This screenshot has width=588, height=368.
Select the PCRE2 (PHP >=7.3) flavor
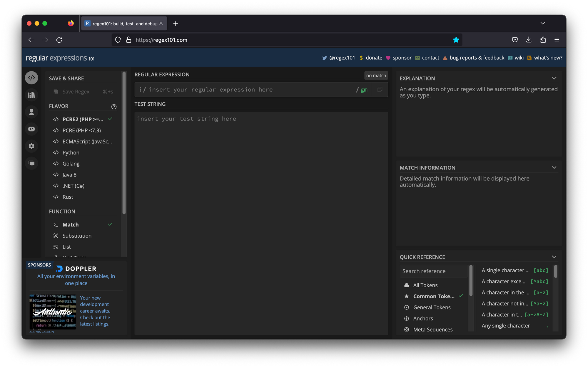[x=83, y=119]
